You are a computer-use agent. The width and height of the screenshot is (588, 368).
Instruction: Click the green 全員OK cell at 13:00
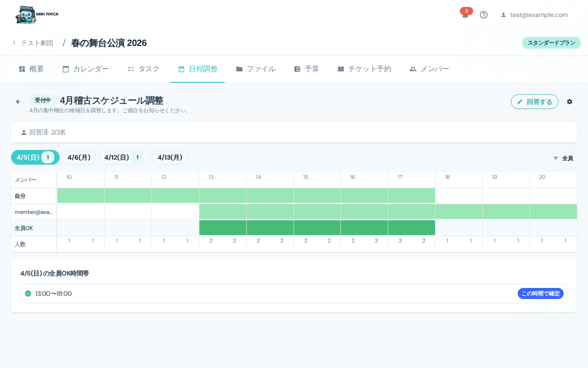point(223,227)
